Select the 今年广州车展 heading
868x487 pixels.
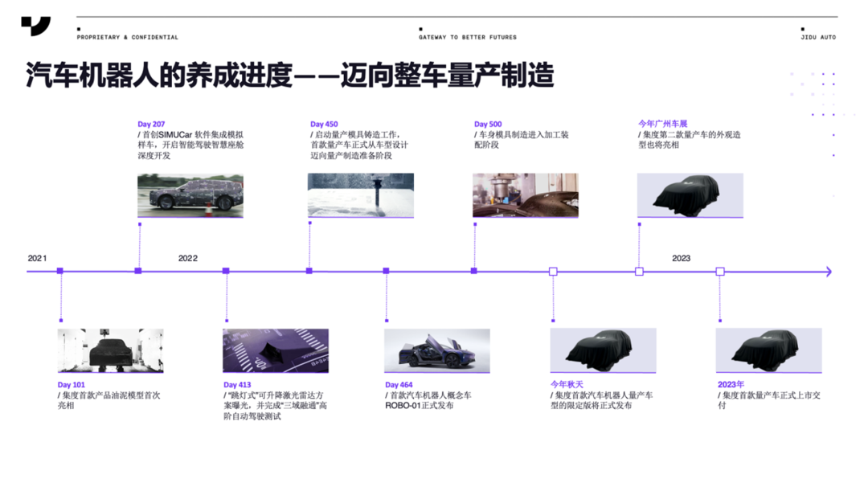pos(662,124)
